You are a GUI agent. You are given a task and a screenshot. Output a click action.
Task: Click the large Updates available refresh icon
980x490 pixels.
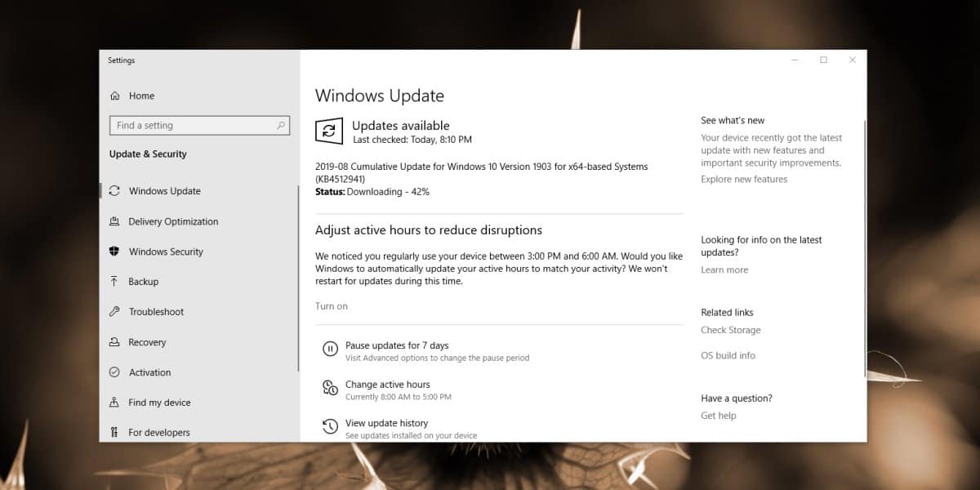(x=328, y=131)
